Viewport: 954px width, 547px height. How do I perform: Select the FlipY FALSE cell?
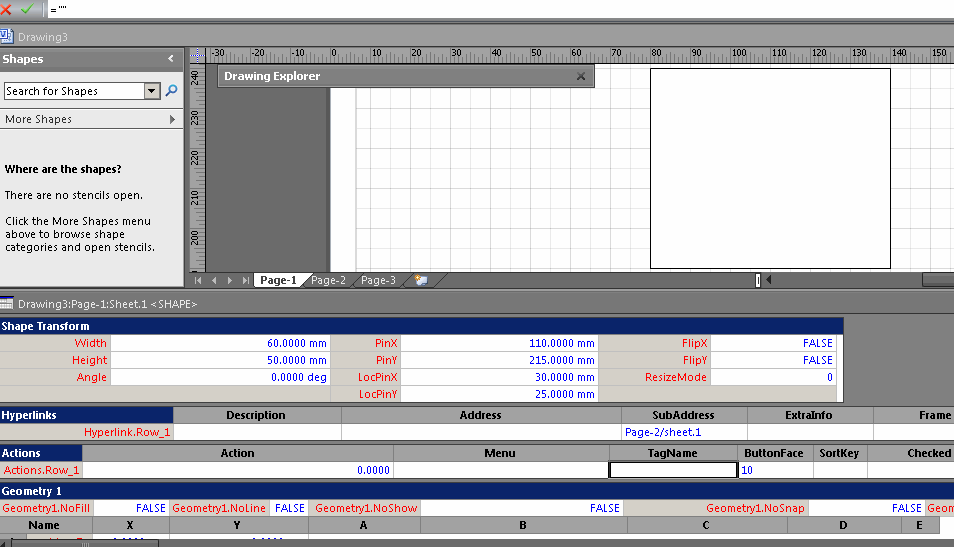click(774, 360)
